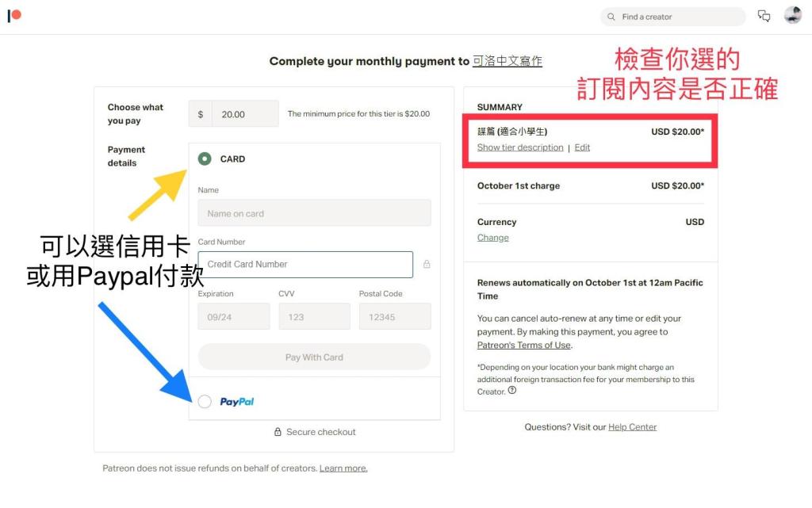Focus the Credit Card Number field
This screenshot has width=812, height=508.
pos(305,265)
